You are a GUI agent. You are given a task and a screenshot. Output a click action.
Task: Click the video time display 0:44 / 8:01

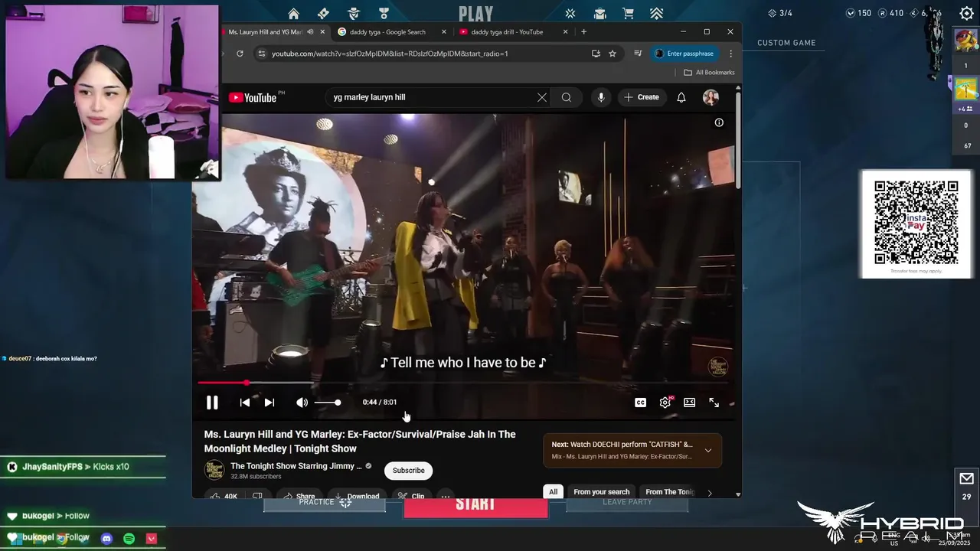[x=380, y=403]
